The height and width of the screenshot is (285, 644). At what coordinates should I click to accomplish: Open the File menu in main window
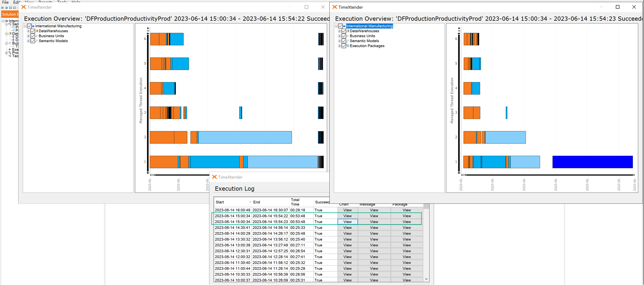tap(5, 2)
